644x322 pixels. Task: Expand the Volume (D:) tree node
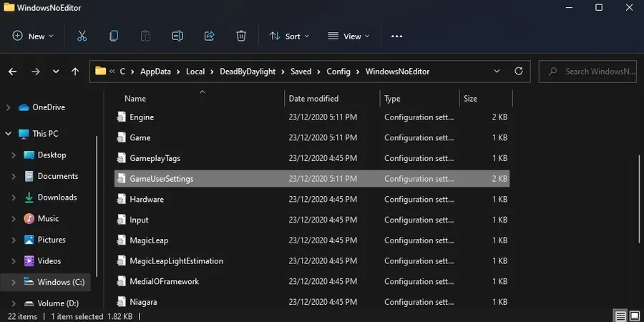pos(14,303)
